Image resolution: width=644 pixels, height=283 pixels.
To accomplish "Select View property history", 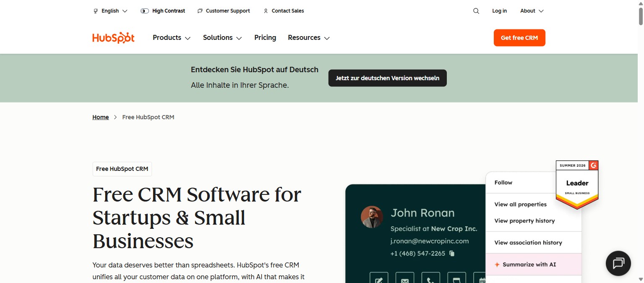I will point(524,221).
